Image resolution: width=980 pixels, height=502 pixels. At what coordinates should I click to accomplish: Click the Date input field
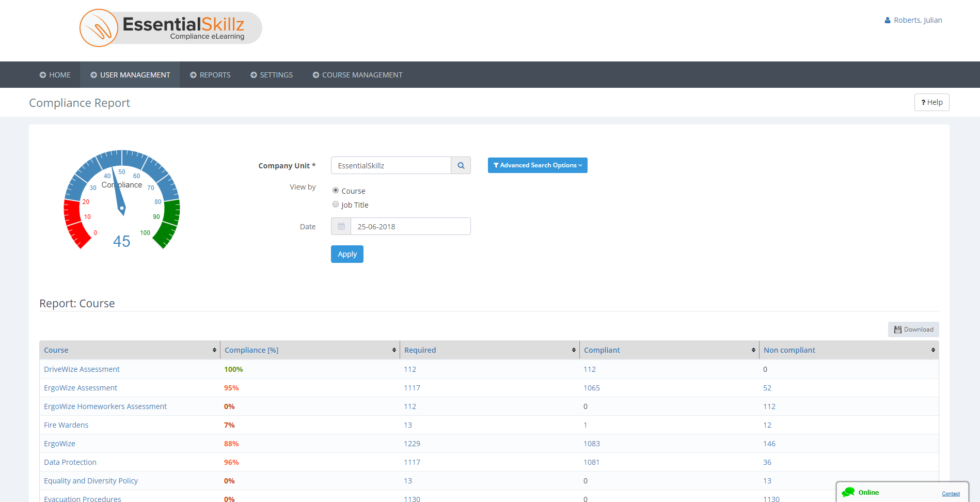410,226
